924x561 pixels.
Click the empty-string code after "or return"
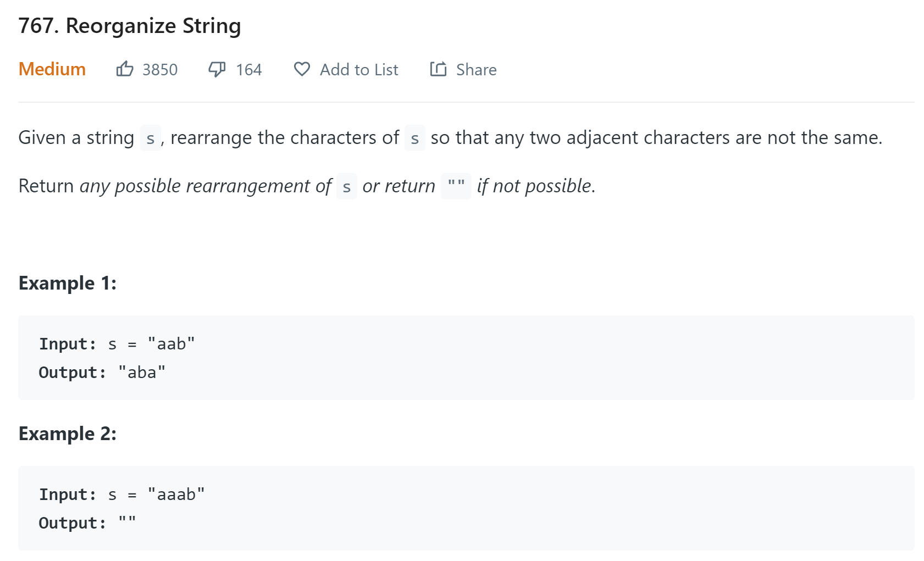click(x=456, y=186)
